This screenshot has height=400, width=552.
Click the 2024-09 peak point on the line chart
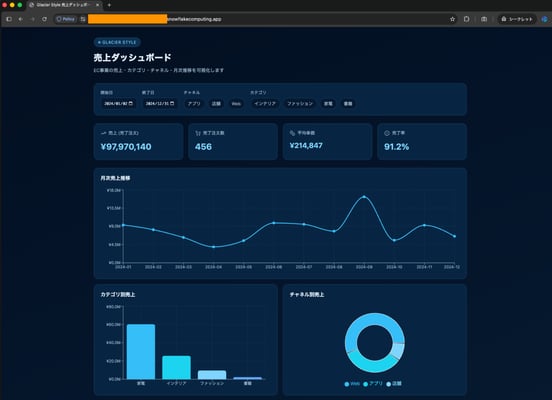click(364, 197)
